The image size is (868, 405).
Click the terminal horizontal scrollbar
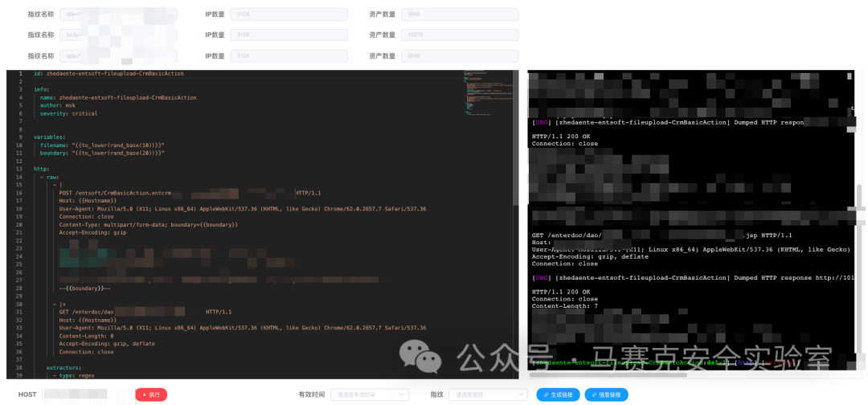click(x=608, y=374)
